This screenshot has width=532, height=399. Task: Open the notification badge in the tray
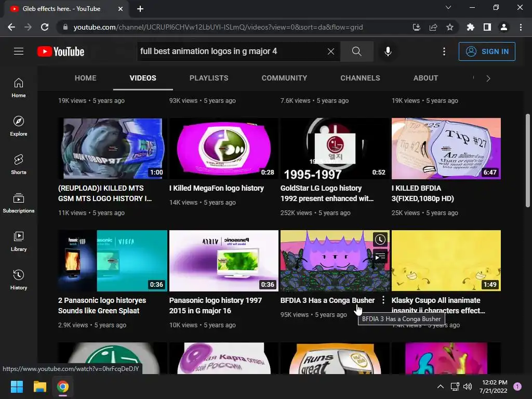pyautogui.click(x=517, y=387)
